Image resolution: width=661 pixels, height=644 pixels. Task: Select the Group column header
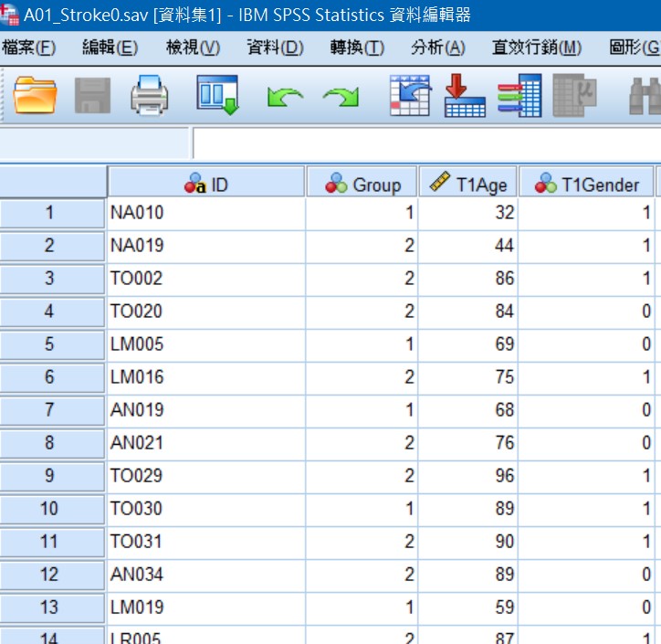coord(362,185)
